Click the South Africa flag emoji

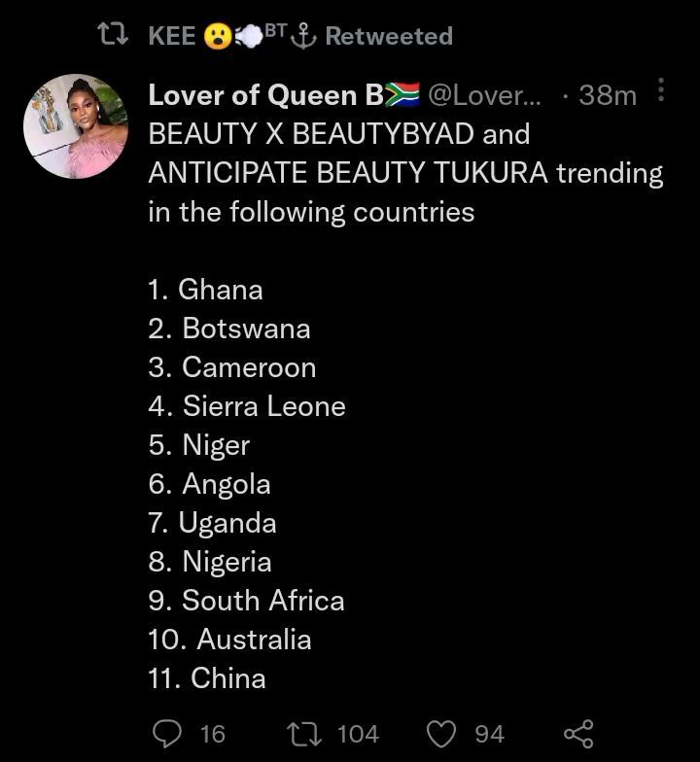click(x=402, y=94)
